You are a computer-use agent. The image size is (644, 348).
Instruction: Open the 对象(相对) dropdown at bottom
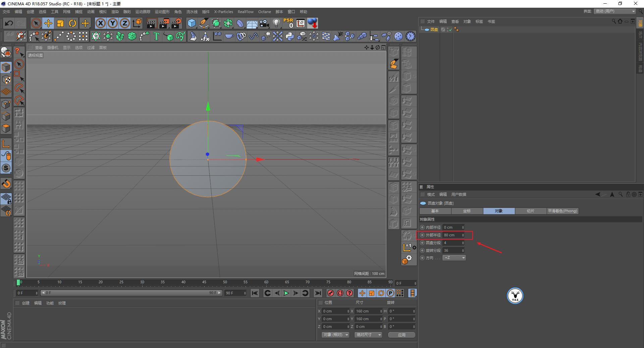(x=335, y=335)
